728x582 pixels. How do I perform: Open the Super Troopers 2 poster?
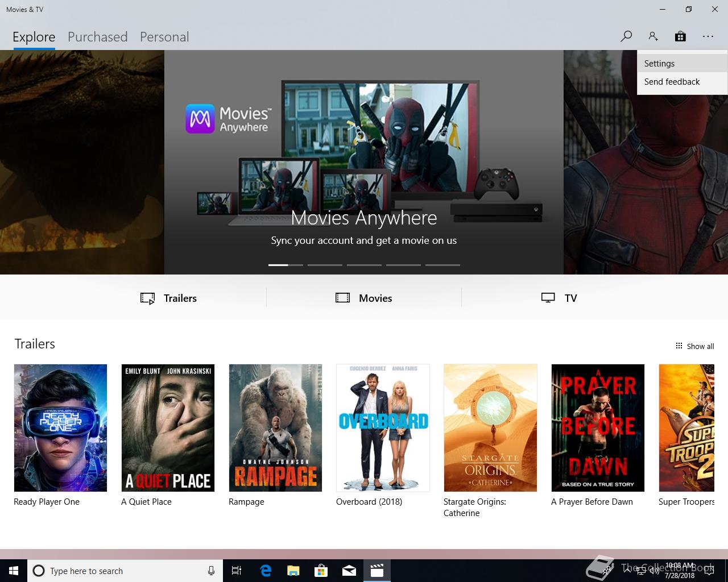tap(686, 428)
